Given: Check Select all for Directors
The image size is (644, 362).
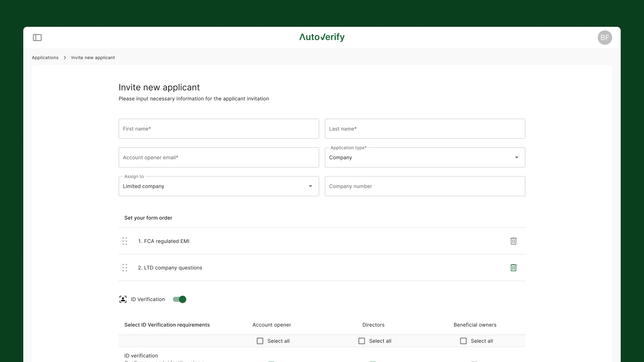Looking at the screenshot, I should click(x=362, y=341).
